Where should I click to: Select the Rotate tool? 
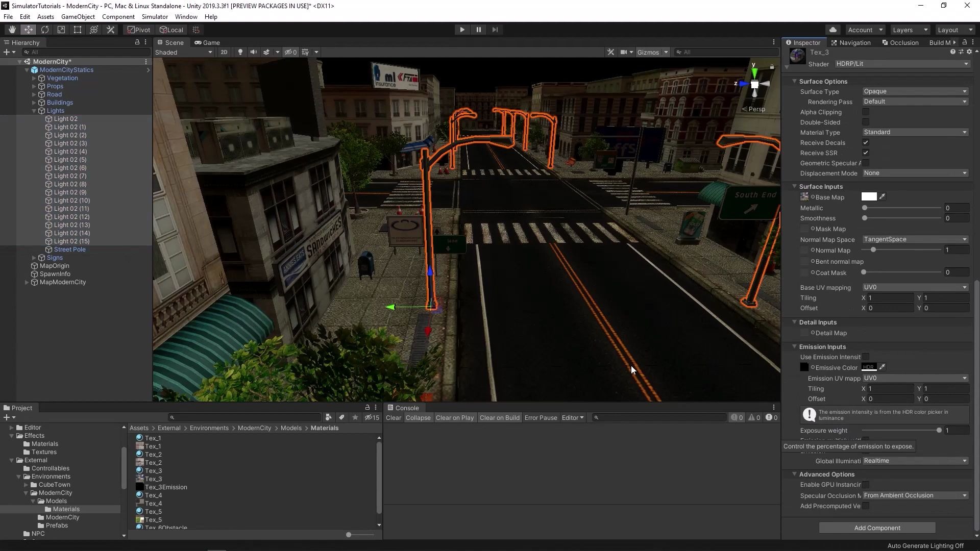[x=45, y=29]
